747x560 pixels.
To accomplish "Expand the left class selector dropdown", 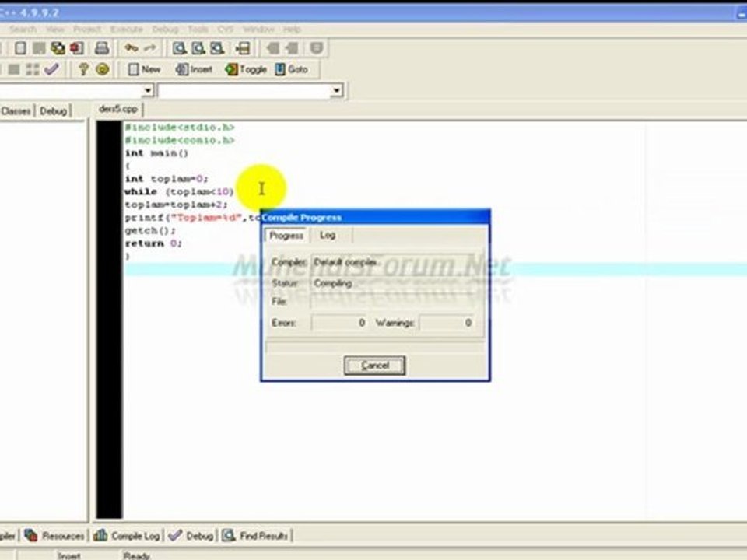I will coord(148,90).
